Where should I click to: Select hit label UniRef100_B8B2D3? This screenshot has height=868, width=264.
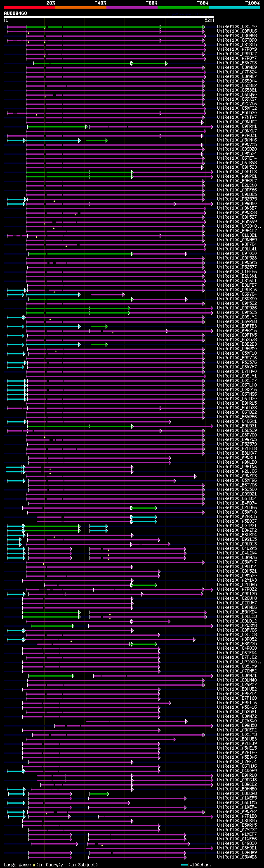coord(237,344)
